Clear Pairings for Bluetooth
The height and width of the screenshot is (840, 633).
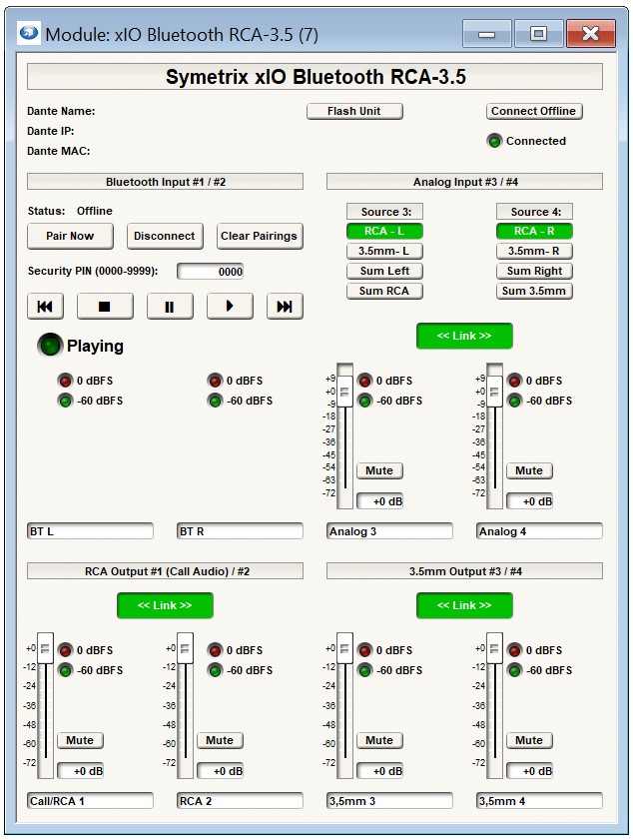pos(260,237)
